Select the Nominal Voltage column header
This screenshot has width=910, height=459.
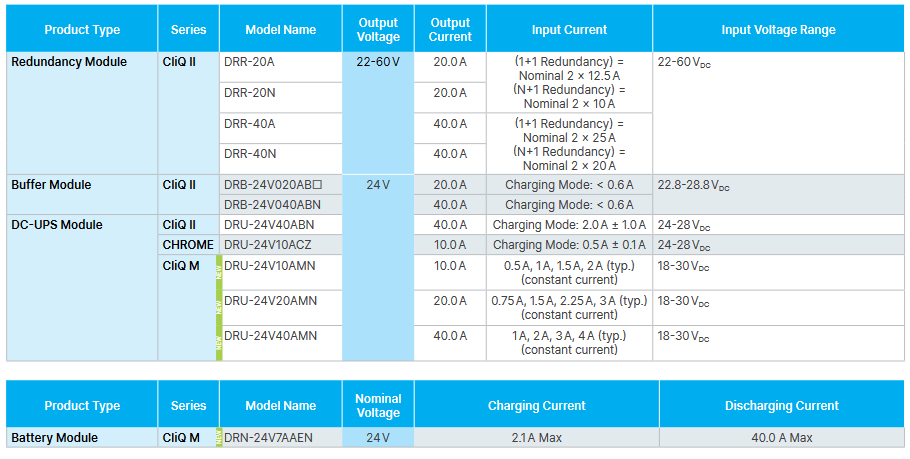click(378, 406)
